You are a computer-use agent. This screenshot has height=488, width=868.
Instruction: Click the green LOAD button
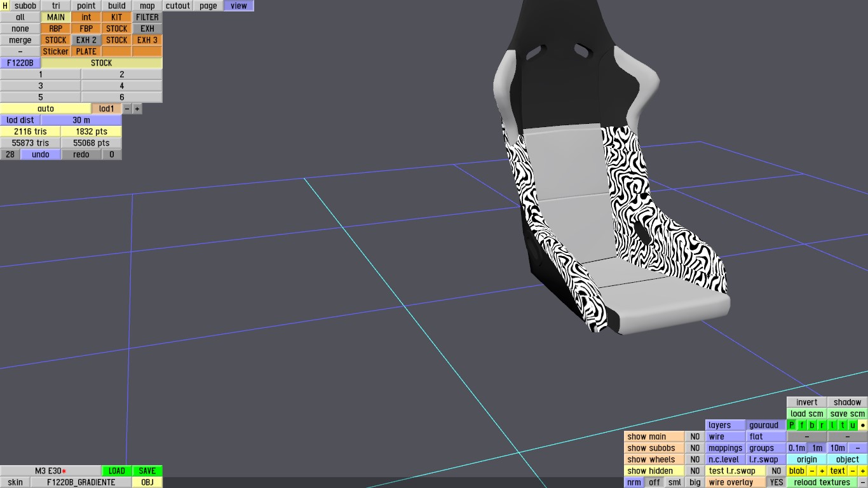point(117,471)
